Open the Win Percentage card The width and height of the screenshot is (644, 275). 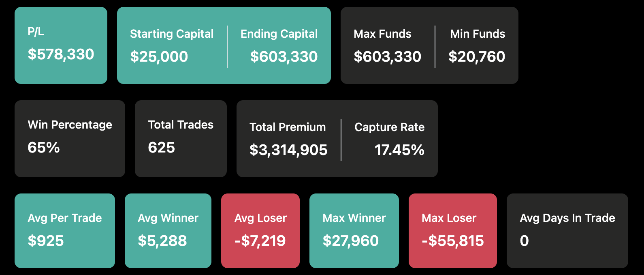click(70, 138)
